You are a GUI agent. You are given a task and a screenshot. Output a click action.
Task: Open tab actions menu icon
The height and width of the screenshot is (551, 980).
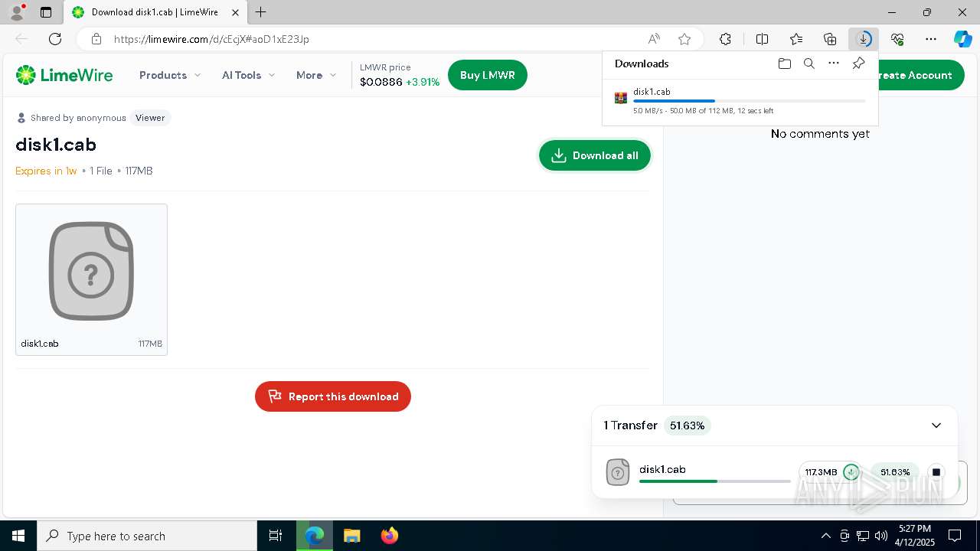click(46, 12)
